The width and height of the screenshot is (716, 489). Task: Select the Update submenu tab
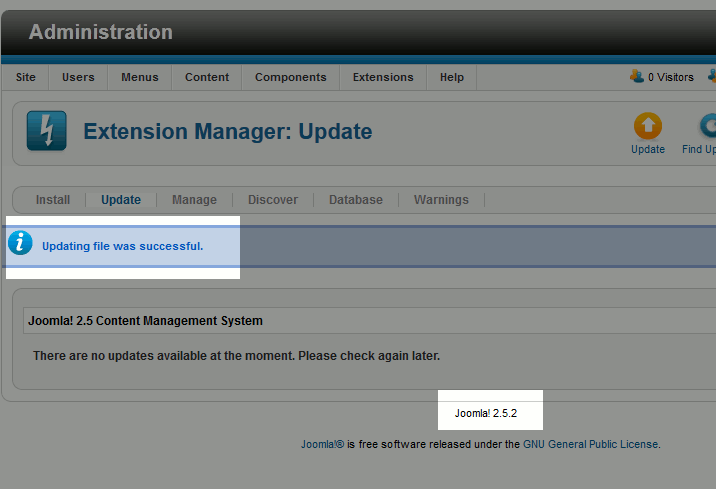click(x=121, y=200)
